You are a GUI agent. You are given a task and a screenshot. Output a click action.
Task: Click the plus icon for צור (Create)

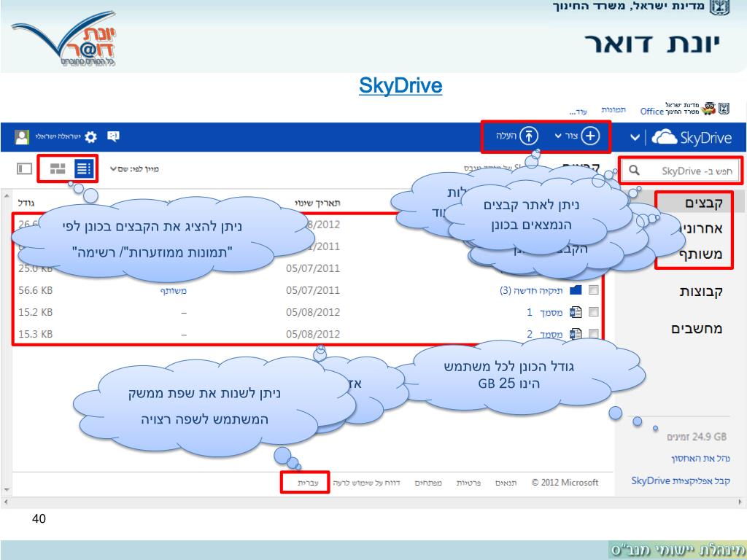click(589, 136)
